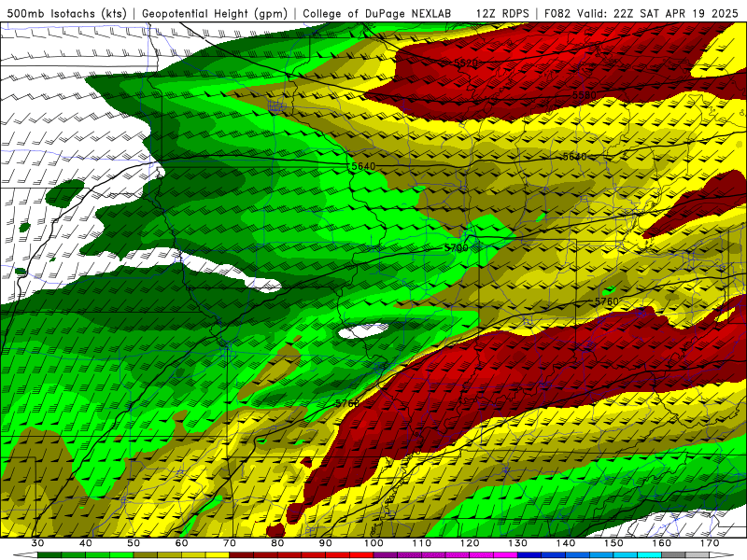Click the dark blue swatch in the color bar
Viewport: 747px width, 560px height.
click(529, 554)
